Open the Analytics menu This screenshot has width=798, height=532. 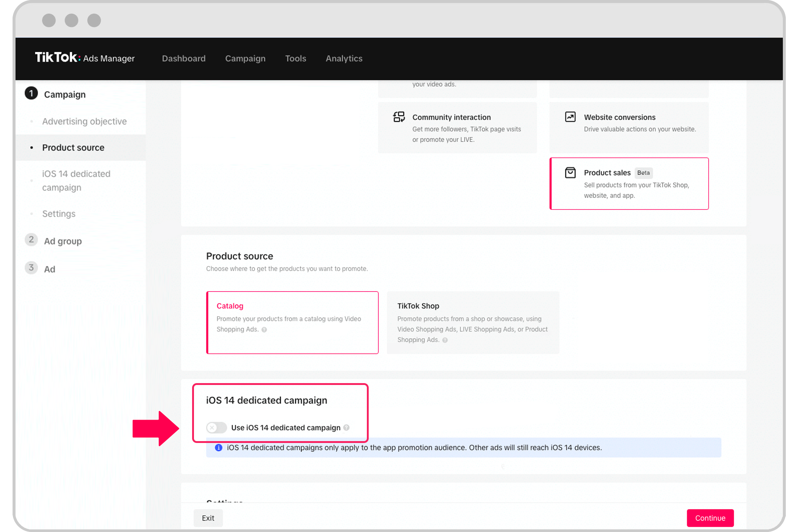(x=344, y=58)
